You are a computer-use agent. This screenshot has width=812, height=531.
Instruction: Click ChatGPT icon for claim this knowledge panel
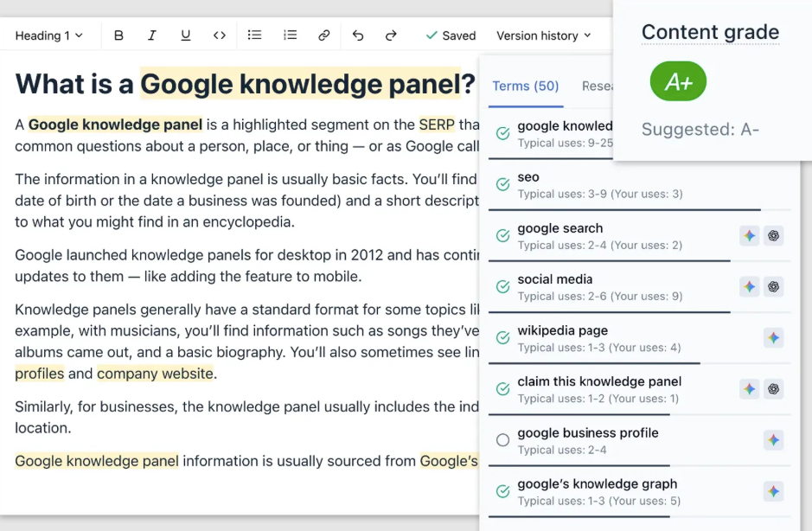773,389
